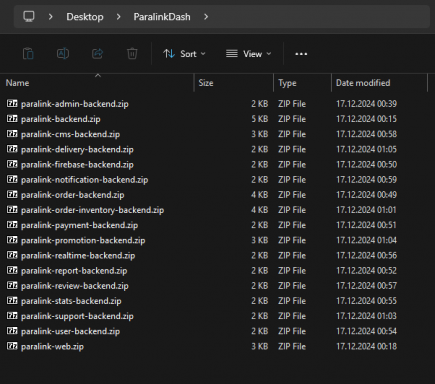The image size is (435, 384).
Task: Click the Paste toolbar icon
Action: pos(28,54)
